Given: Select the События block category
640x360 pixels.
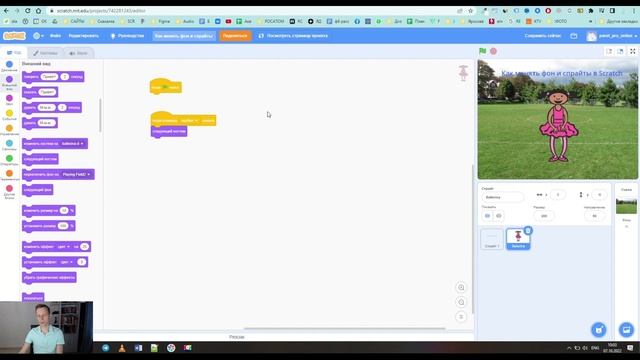Looking at the screenshot, I should 9,115.
